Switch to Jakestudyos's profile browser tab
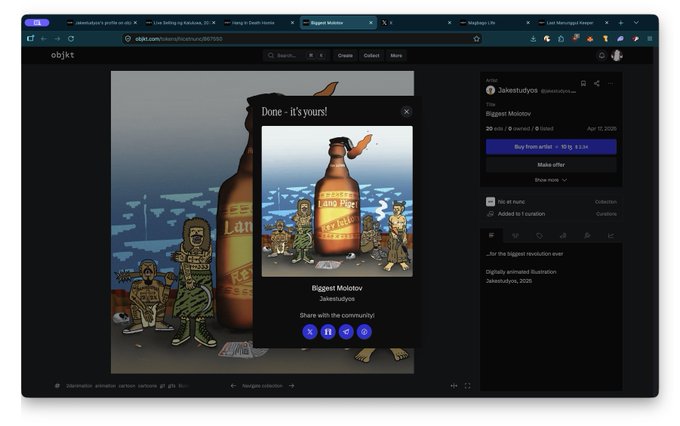This screenshot has width=680, height=426. 102,23
